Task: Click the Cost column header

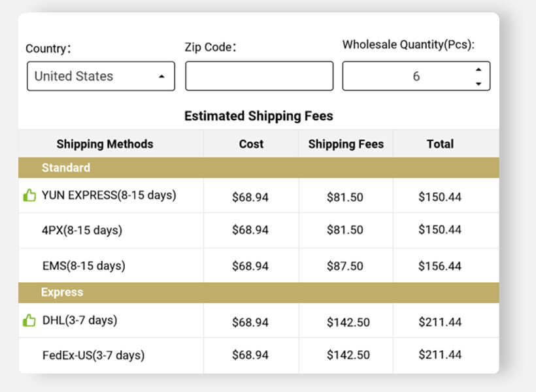Action: pyautogui.click(x=251, y=144)
